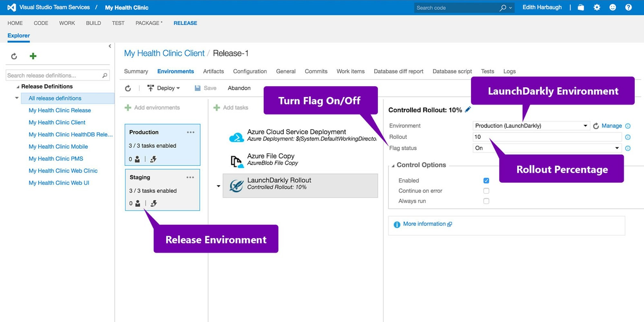
Task: Open the BUILD hub menu
Action: pyautogui.click(x=93, y=23)
